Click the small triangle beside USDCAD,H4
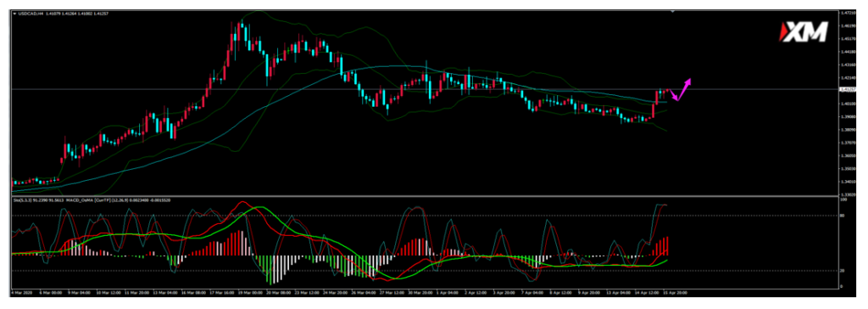The width and height of the screenshot is (868, 309). click(x=14, y=14)
